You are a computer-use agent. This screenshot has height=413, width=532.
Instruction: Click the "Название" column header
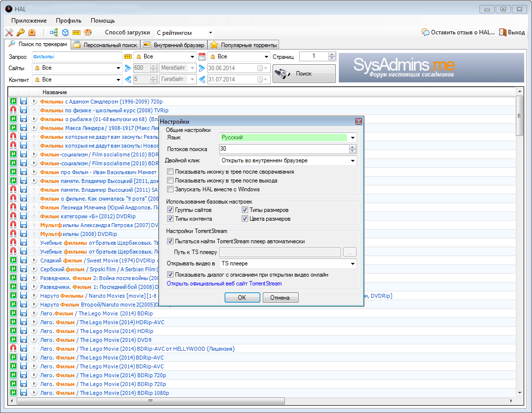coord(54,92)
